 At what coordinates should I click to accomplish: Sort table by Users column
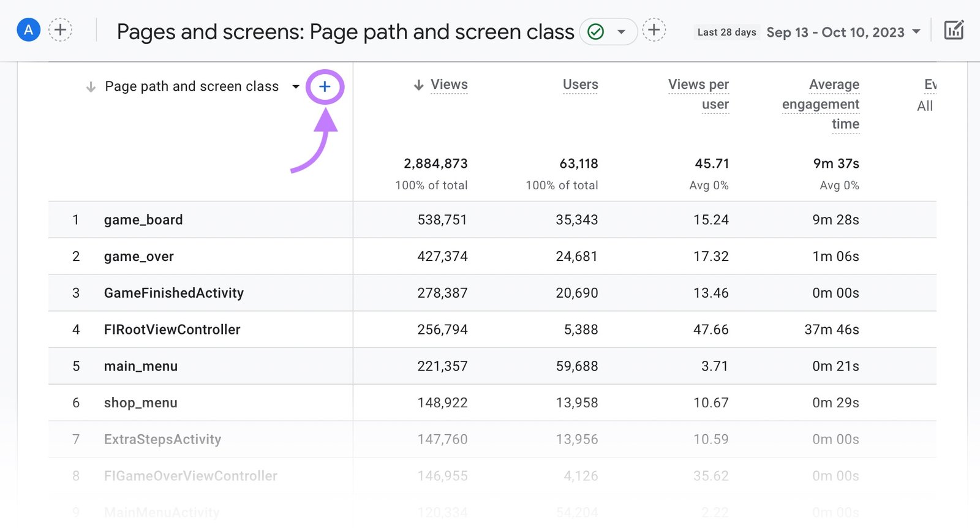(580, 85)
